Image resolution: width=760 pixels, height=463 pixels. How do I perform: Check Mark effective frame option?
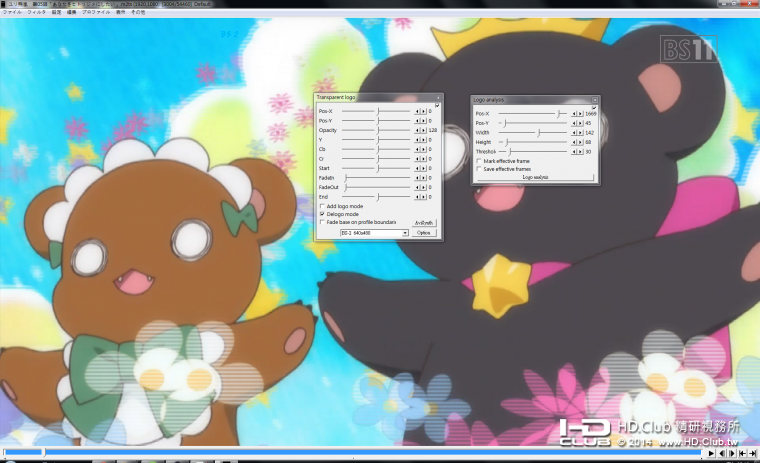[x=479, y=161]
